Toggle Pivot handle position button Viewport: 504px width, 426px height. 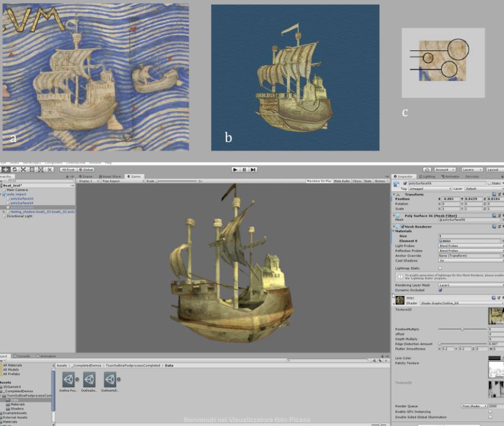68,169
